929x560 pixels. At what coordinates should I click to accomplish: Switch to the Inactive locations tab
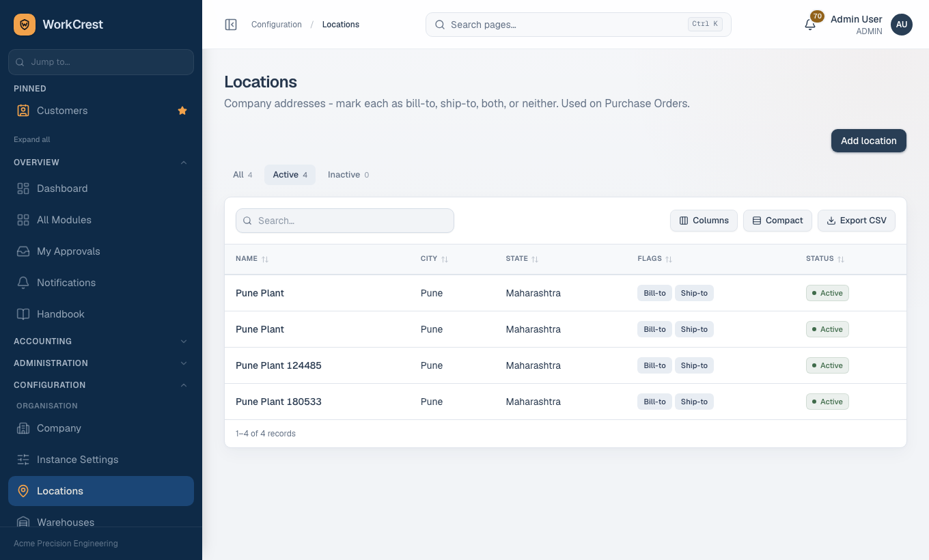pos(348,175)
